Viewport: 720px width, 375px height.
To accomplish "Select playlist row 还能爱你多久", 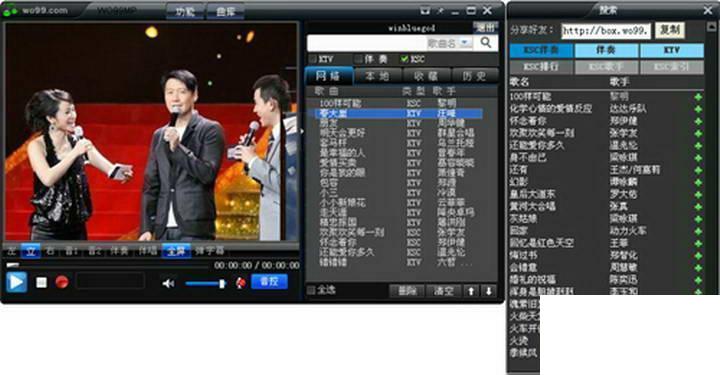I will click(399, 252).
